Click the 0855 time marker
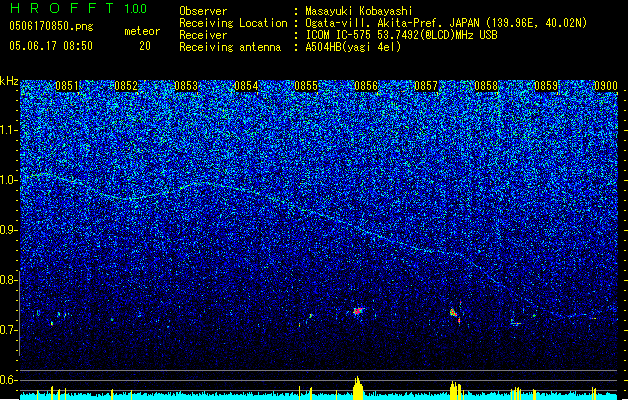 (x=306, y=86)
